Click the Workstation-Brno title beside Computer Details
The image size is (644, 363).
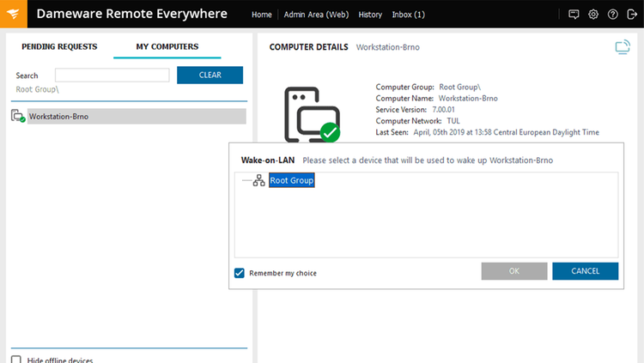pos(388,47)
